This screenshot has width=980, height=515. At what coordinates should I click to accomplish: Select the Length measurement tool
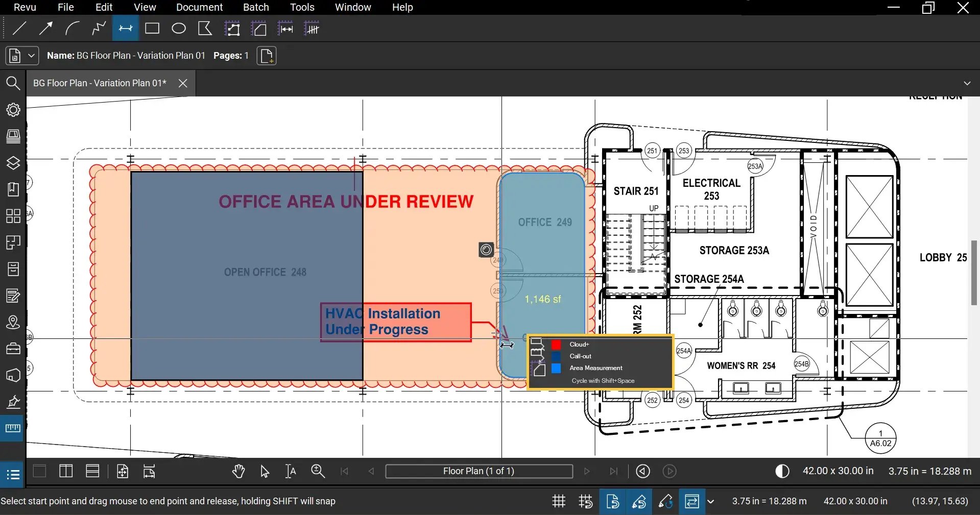(286, 29)
